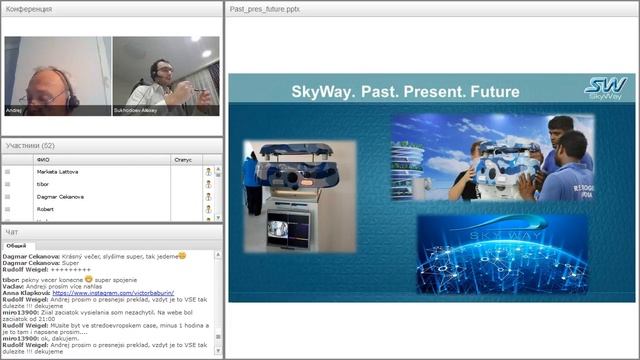Viewport: 640px width, 360px height.
Task: Click the slide title SkyWay. Past. Present. Future
Action: (405, 91)
